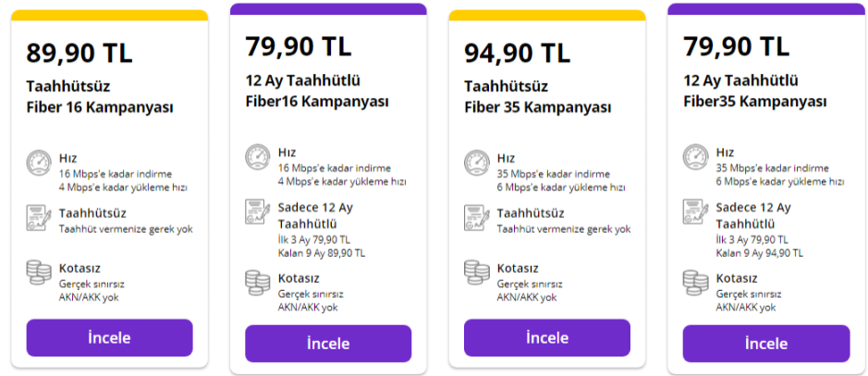868x376 pixels.
Task: Click speedometer icon in Taahhütsüz Fiber 35 card
Action: (477, 163)
